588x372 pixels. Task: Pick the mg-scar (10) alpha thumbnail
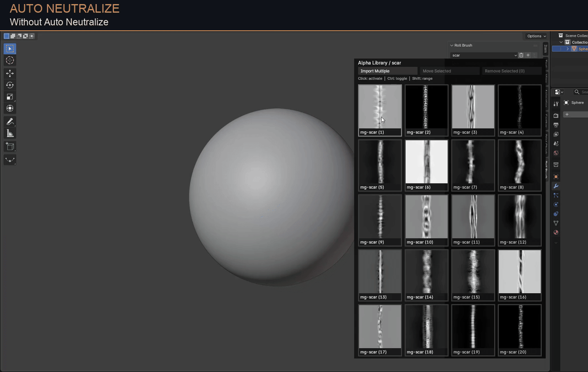[x=426, y=220]
